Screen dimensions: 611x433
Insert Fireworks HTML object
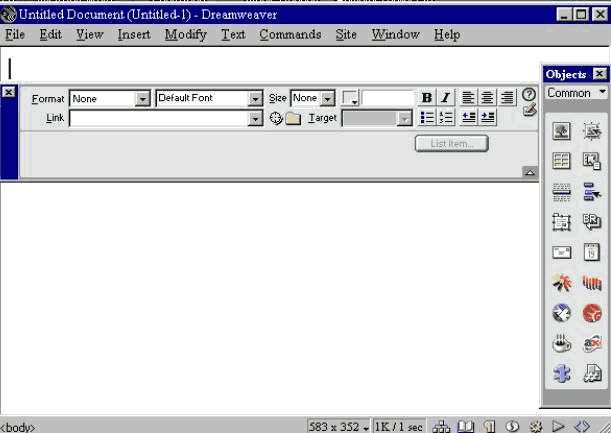(592, 313)
